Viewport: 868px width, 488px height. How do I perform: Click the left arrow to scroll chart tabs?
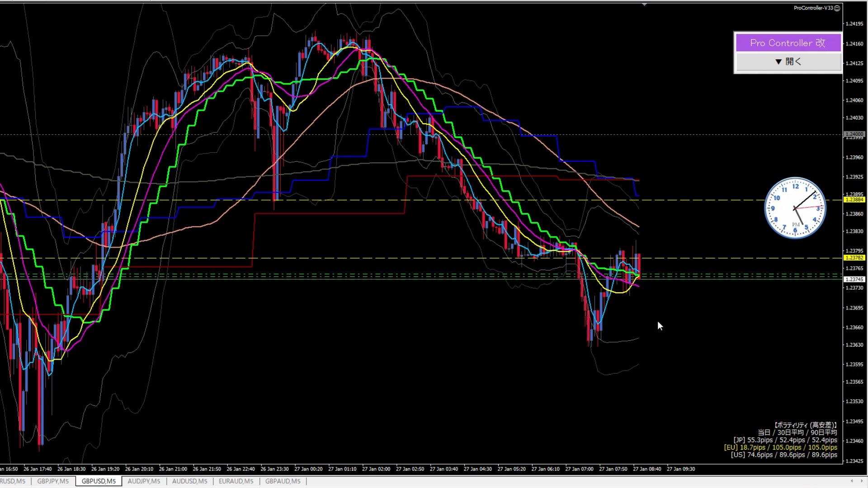(852, 481)
